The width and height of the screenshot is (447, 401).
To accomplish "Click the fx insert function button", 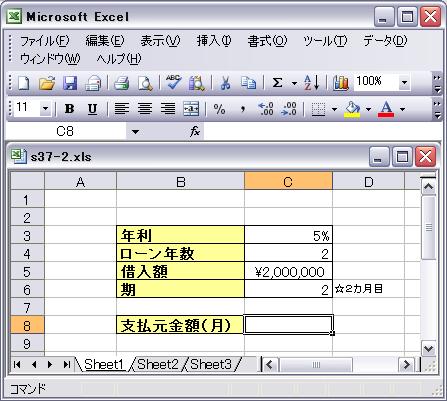I will (x=195, y=132).
